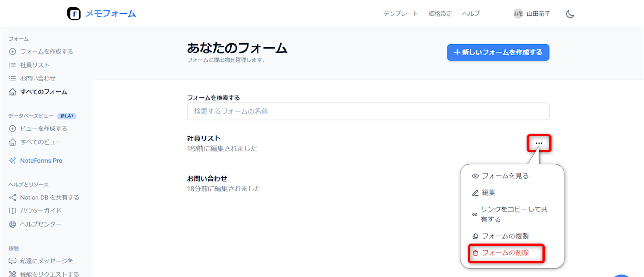Toggle dark mode with moon icon
Screen dimensions: 644x277
click(x=570, y=14)
